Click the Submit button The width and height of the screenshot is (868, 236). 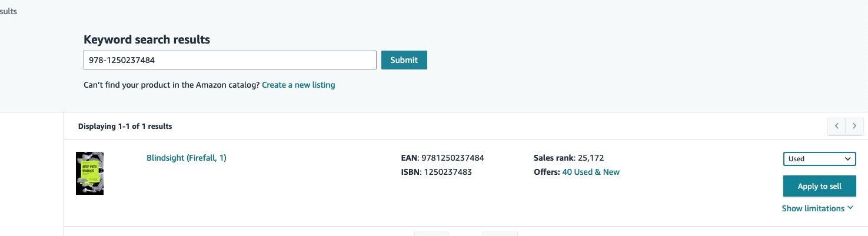pos(404,60)
